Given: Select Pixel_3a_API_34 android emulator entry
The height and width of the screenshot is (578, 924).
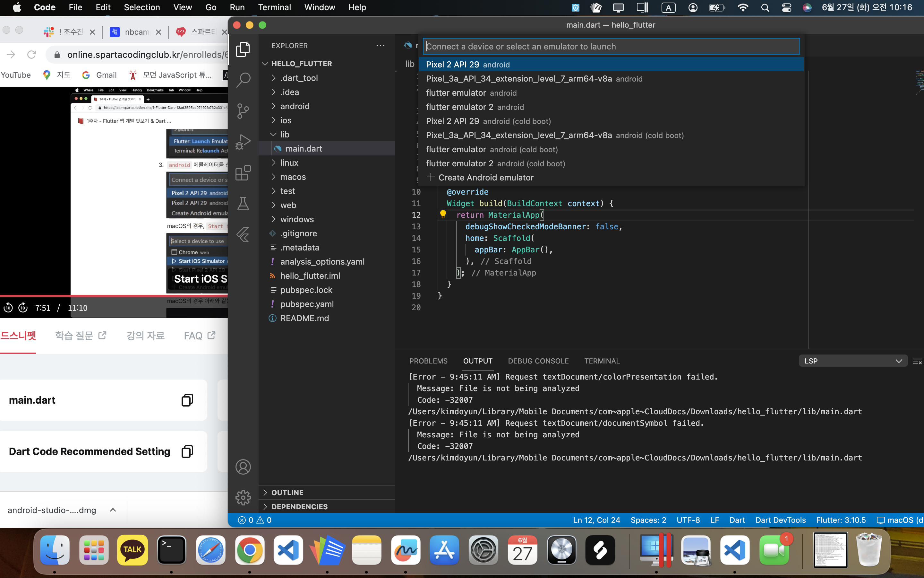Looking at the screenshot, I should tap(611, 79).
